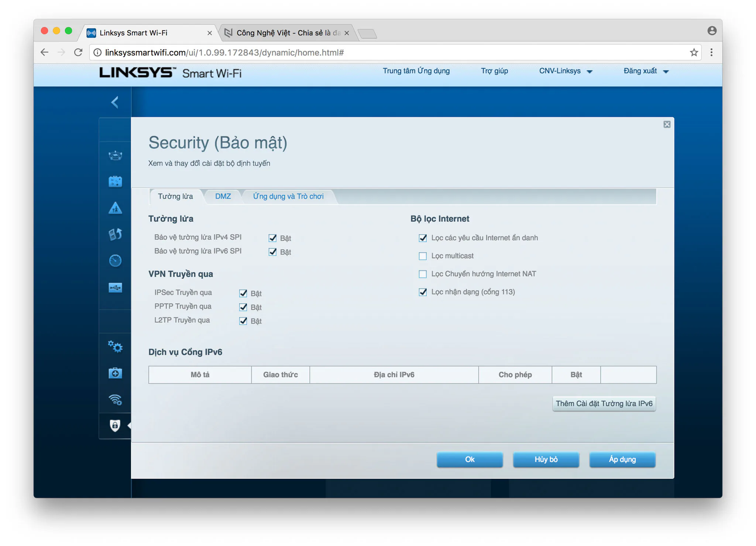
Task: Close the Linksys Smart Wi-Fi browser tab
Action: (210, 33)
